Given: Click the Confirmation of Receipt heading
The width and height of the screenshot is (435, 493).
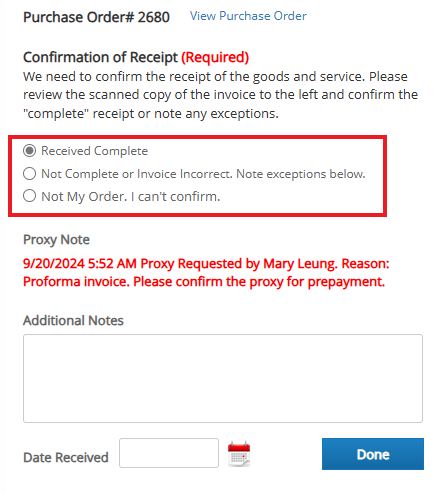Looking at the screenshot, I should coord(100,57).
